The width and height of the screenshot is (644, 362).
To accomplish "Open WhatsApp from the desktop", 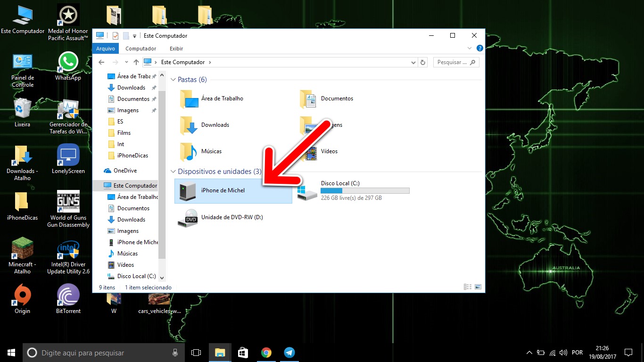I will pos(68,66).
